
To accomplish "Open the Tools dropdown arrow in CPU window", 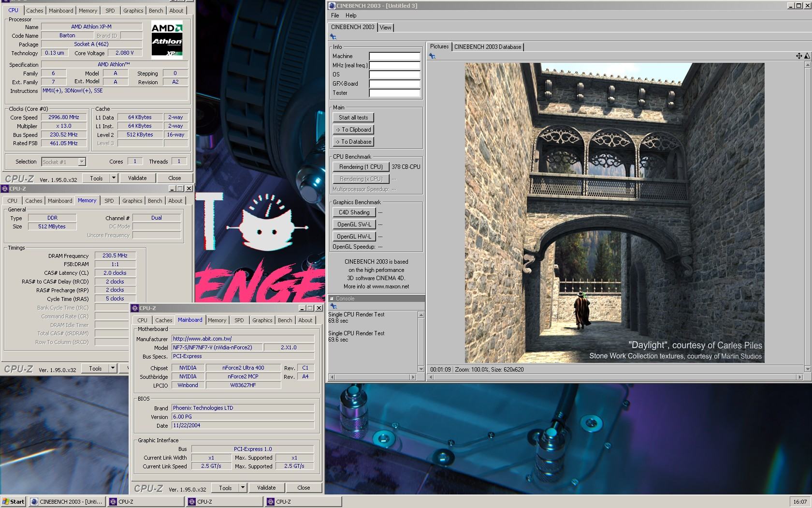I will pos(114,178).
